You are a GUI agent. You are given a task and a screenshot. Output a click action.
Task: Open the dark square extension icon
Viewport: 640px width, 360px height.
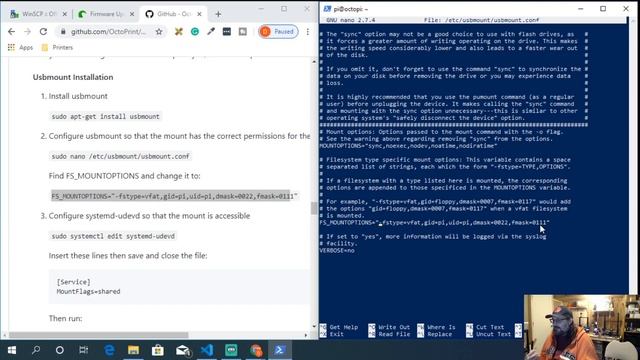click(227, 31)
